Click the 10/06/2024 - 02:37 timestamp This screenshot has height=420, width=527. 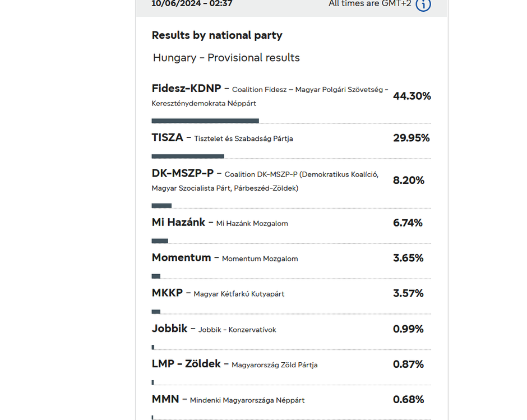[x=192, y=4]
